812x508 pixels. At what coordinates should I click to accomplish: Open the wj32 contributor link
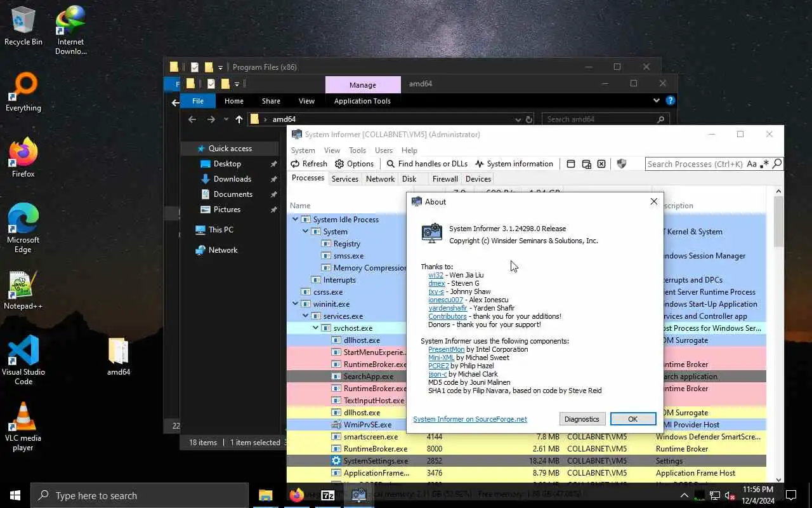tap(436, 275)
